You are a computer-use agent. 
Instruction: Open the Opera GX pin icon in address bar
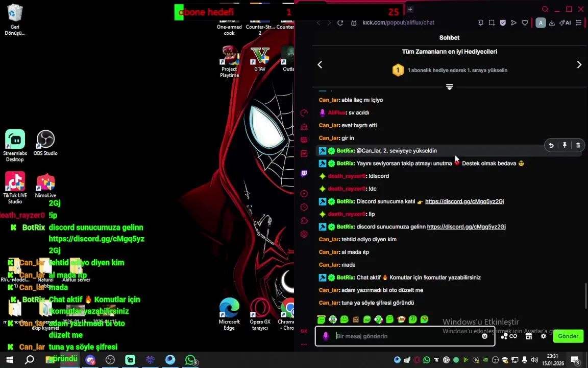(x=481, y=23)
